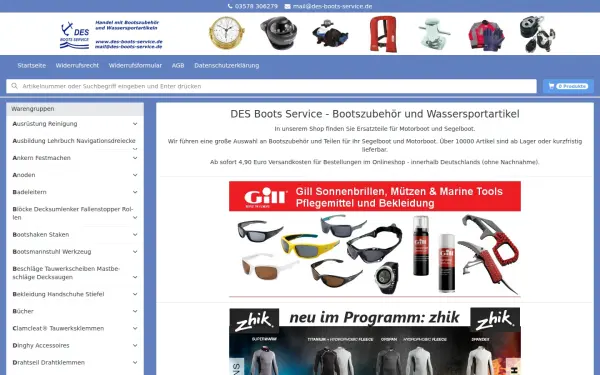This screenshot has height=375, width=600.
Task: Click the DES Boots Service anchor logo
Action: pos(75,35)
